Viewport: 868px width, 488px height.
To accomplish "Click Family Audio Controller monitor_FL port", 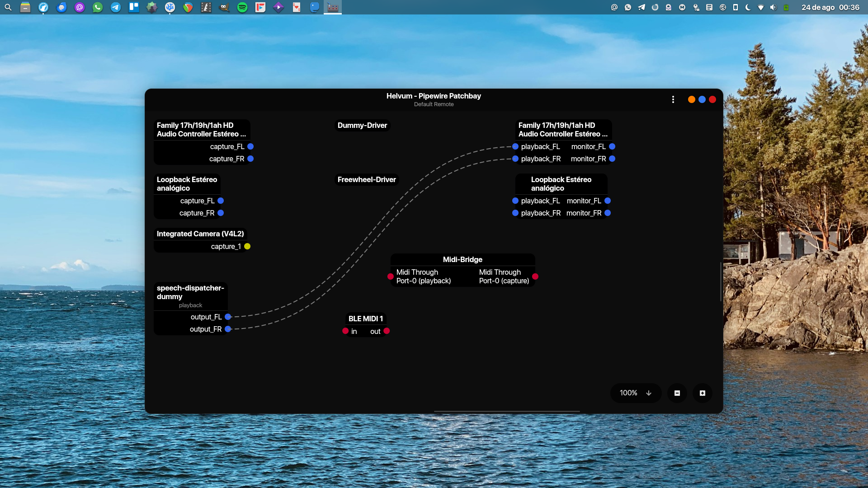I will pyautogui.click(x=612, y=147).
